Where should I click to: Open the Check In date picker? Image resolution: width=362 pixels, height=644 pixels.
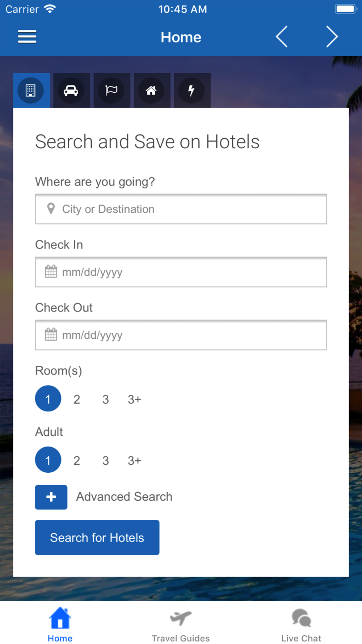pyautogui.click(x=181, y=272)
